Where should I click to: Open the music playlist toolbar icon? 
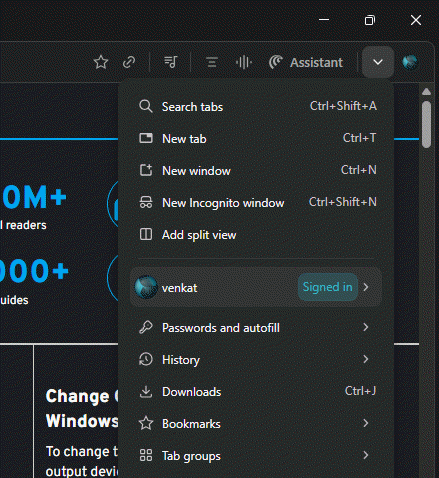[171, 62]
